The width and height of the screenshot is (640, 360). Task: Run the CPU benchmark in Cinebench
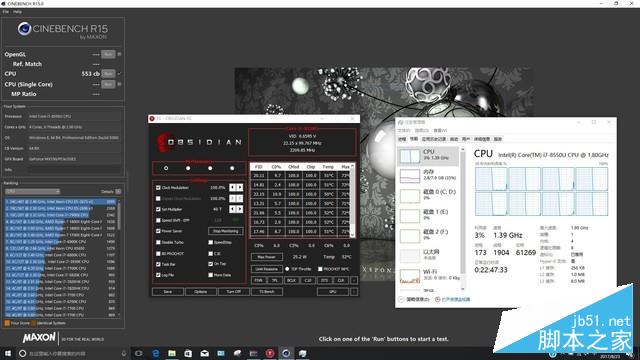click(x=108, y=73)
